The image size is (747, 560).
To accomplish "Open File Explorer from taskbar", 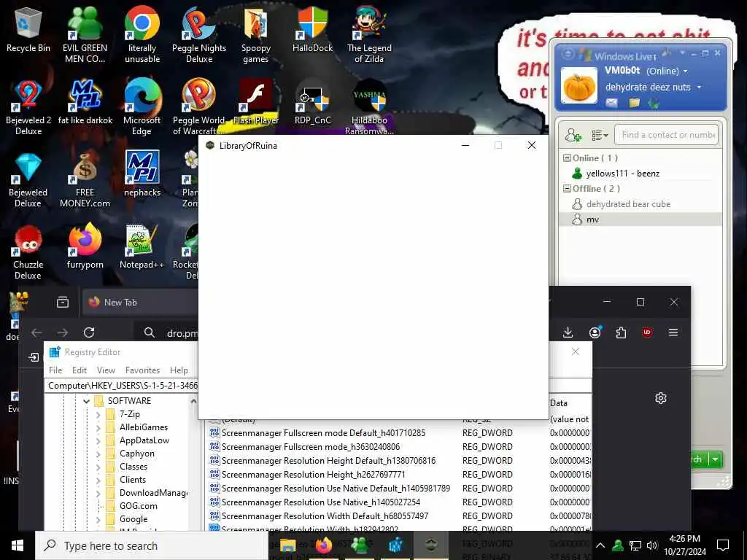I will pos(287,545).
